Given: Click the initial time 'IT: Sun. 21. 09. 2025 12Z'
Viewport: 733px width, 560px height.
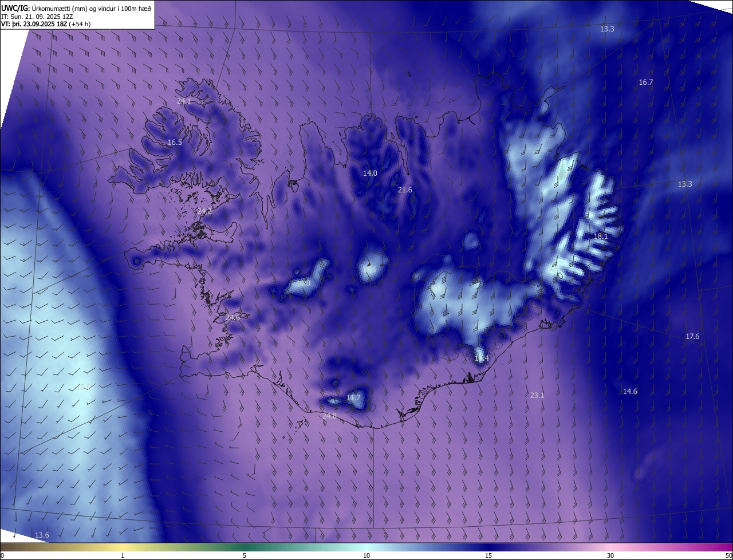Looking at the screenshot, I should [x=37, y=16].
